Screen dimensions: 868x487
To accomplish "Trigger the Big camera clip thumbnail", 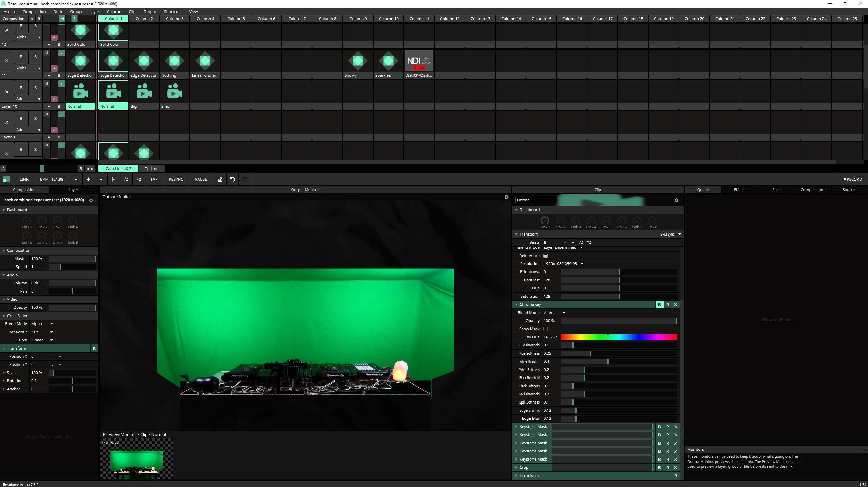I will coord(144,92).
